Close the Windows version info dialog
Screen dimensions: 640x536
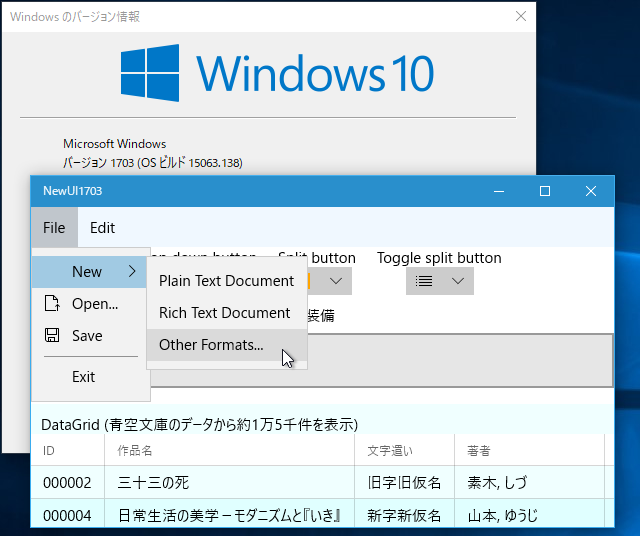click(x=521, y=16)
